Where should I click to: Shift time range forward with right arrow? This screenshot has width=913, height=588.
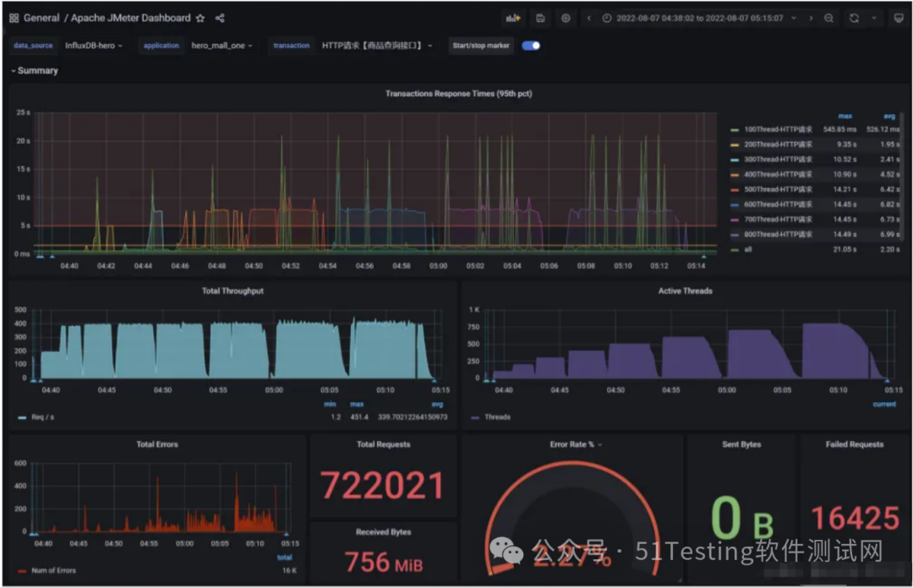[811, 18]
